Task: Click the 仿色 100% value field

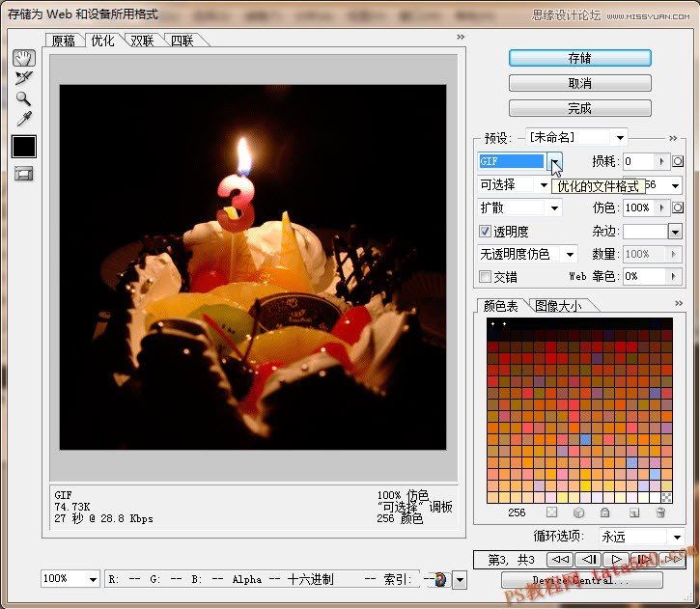Action: point(639,208)
